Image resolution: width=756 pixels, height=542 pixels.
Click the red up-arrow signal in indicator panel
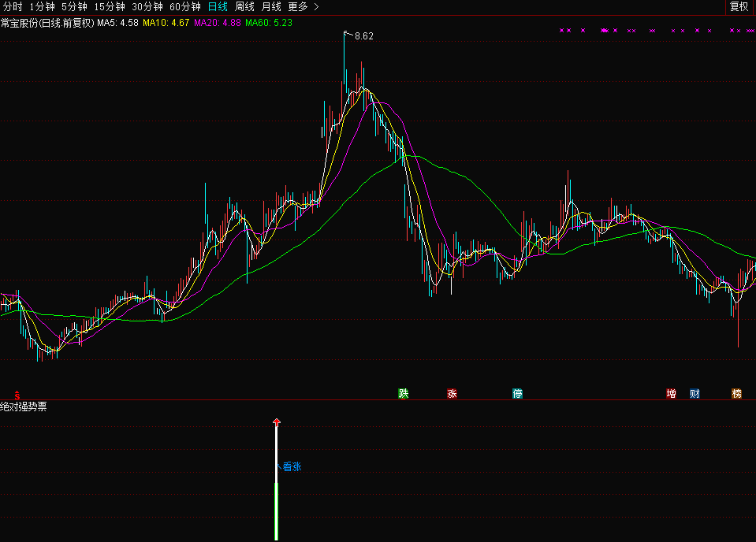tap(276, 423)
